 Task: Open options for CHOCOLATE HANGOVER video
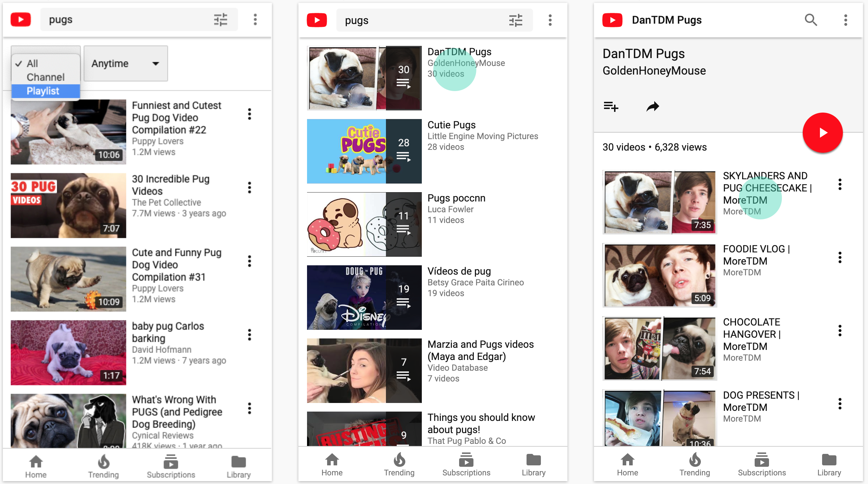coord(840,331)
